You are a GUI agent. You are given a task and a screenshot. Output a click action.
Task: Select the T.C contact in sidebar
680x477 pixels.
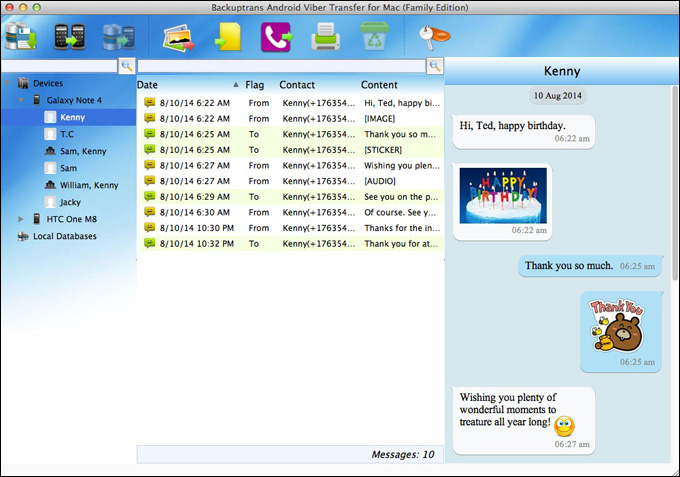coord(68,134)
